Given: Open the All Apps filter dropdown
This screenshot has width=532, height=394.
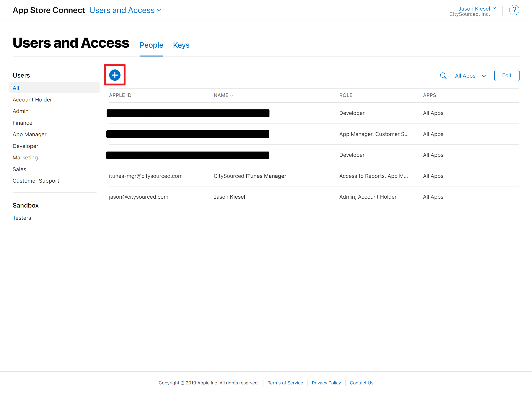Looking at the screenshot, I should pyautogui.click(x=470, y=76).
